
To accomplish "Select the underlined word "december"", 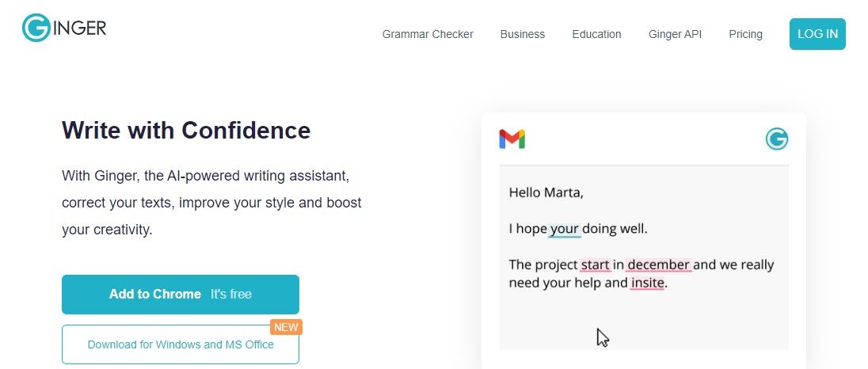I will tap(658, 264).
